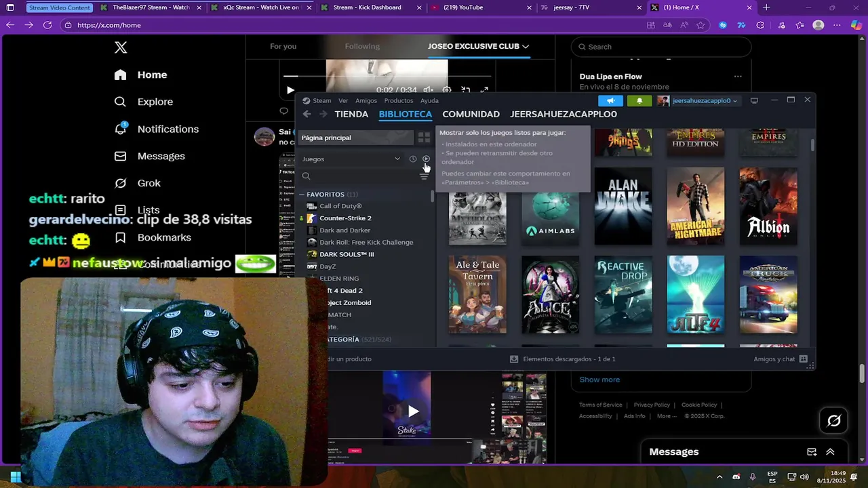This screenshot has height=488, width=868.
Task: Open Alan Wake game cover
Action: pos(623,206)
